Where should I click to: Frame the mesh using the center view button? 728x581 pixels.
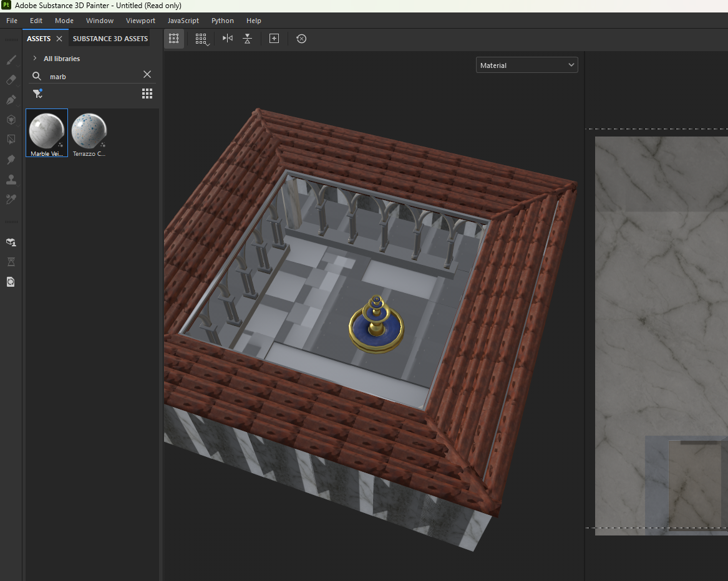[274, 39]
